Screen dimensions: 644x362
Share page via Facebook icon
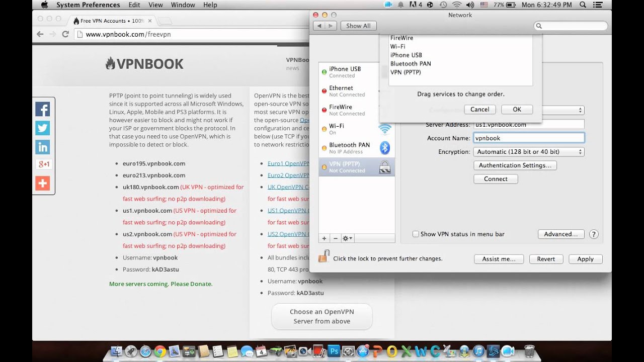click(43, 110)
